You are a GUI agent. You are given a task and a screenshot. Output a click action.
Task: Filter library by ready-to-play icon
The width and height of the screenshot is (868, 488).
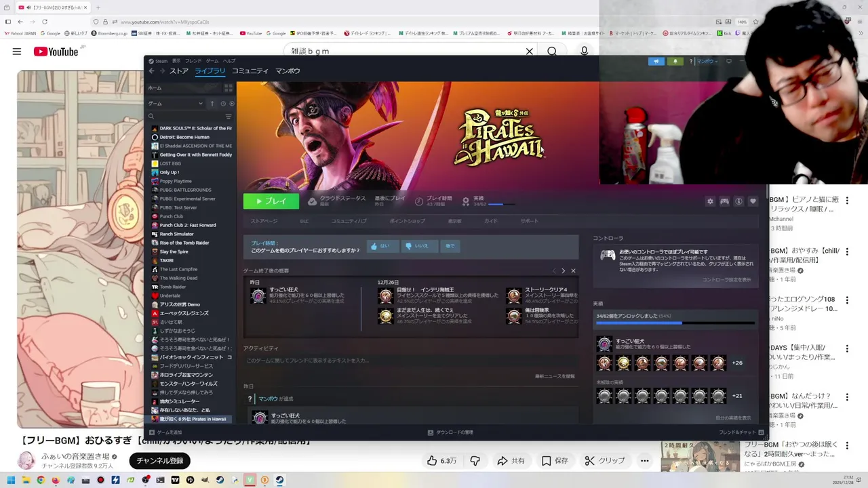(x=232, y=104)
